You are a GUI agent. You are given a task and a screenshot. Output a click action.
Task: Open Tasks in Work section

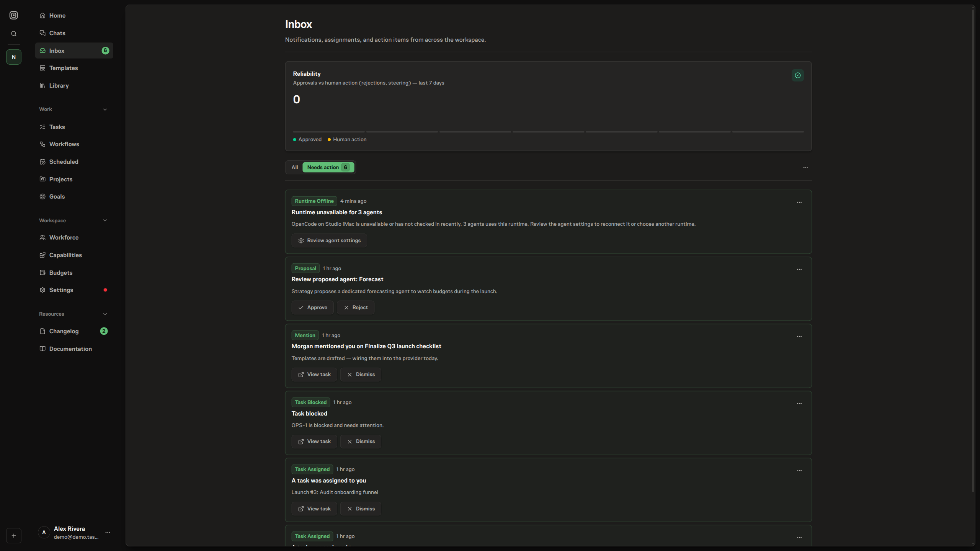coord(74,127)
